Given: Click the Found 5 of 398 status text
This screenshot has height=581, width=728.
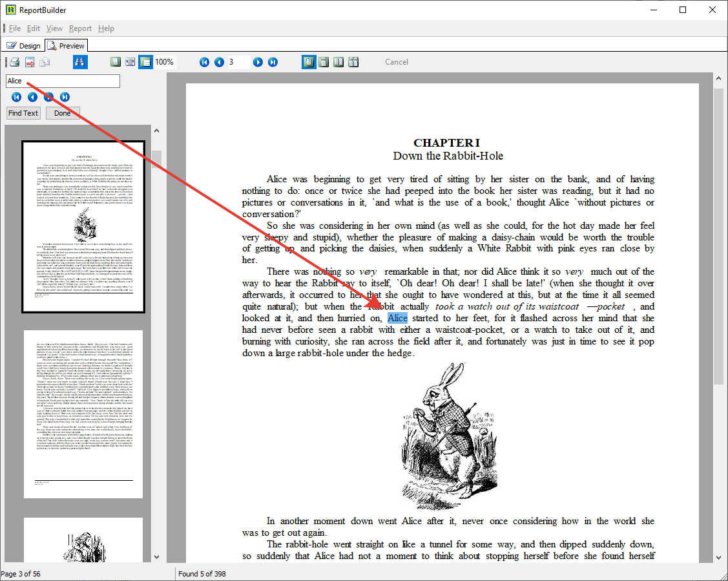Looking at the screenshot, I should 202,574.
